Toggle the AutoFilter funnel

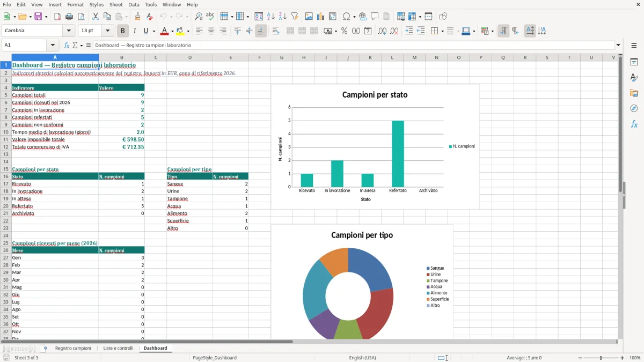pyautogui.click(x=295, y=17)
